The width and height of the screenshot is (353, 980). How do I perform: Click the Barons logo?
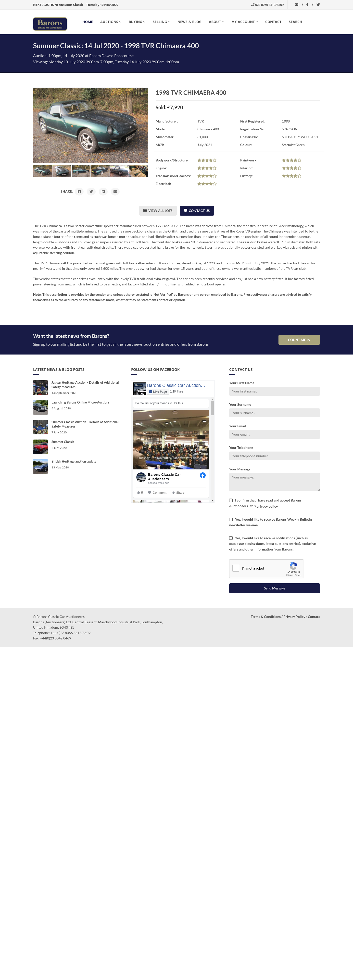50,24
